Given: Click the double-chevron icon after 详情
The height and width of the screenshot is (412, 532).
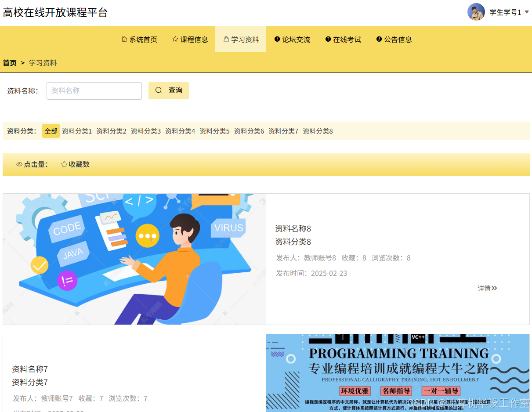Looking at the screenshot, I should coord(494,288).
